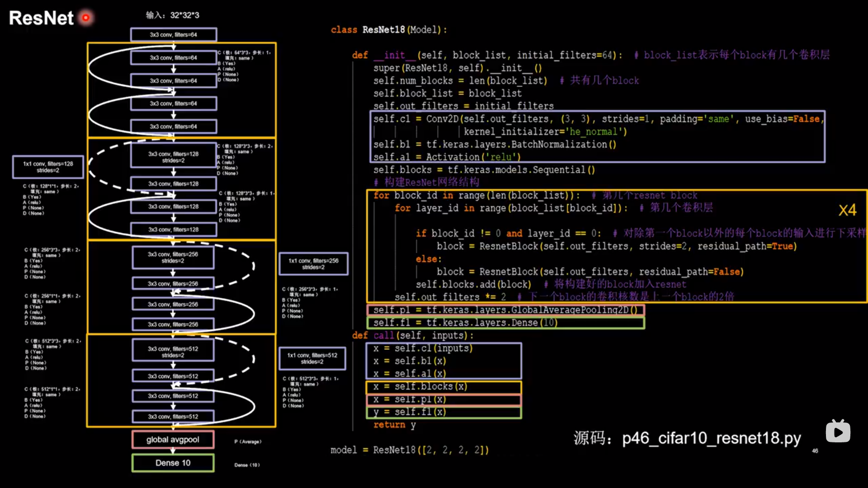This screenshot has width=868, height=488.
Task: Click the self.b1 BatchNormalization line
Action: pyautogui.click(x=495, y=144)
